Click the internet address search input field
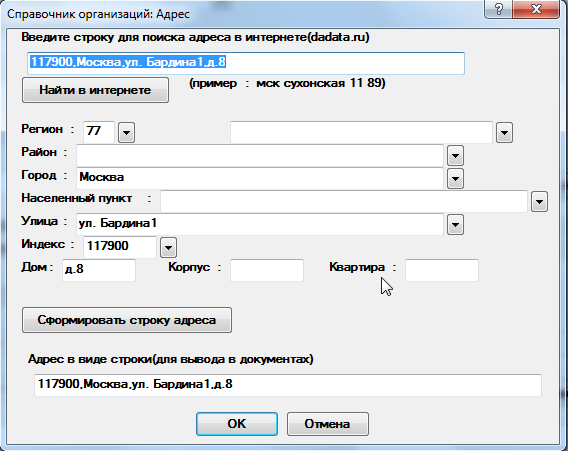This screenshot has height=451, width=568. [x=246, y=63]
